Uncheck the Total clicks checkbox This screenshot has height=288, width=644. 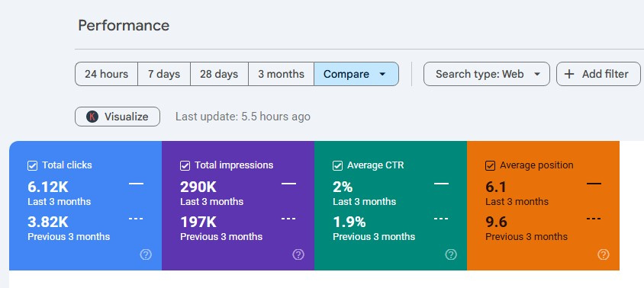[33, 166]
